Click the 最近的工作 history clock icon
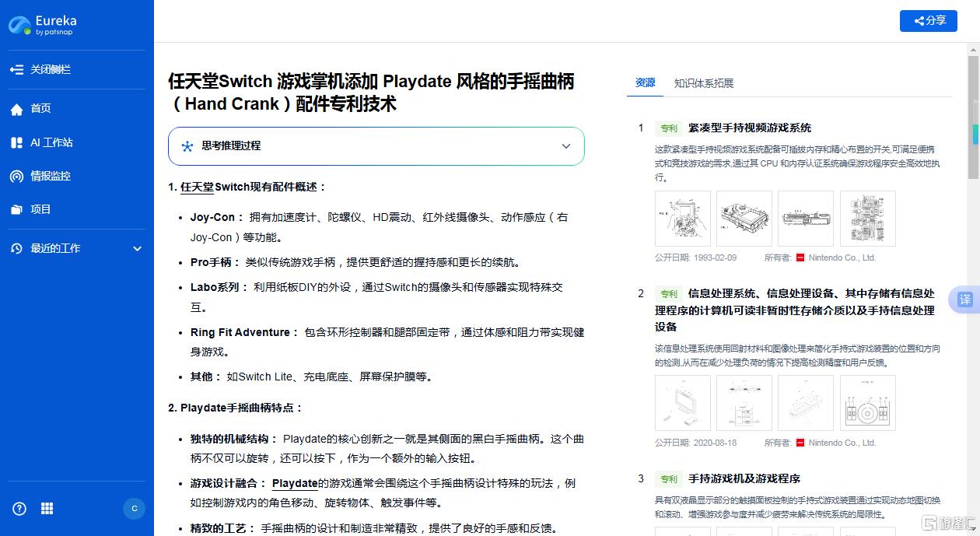This screenshot has height=536, width=980. (x=16, y=249)
